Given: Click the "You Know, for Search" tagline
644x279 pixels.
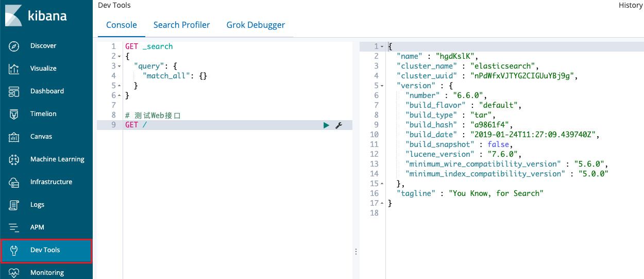Looking at the screenshot, I should [x=496, y=193].
